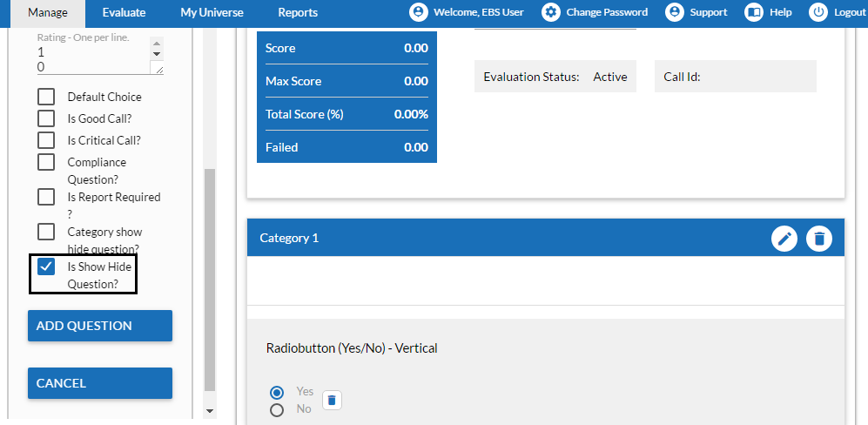Click the sidebar scrollbar down arrow
Image resolution: width=868 pixels, height=425 pixels.
point(209,411)
